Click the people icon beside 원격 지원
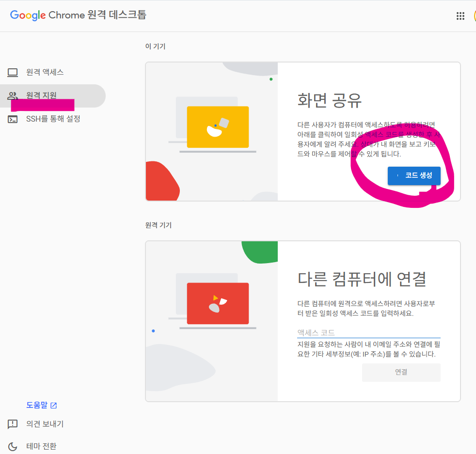Screen dimensions: 476x454 pos(13,96)
